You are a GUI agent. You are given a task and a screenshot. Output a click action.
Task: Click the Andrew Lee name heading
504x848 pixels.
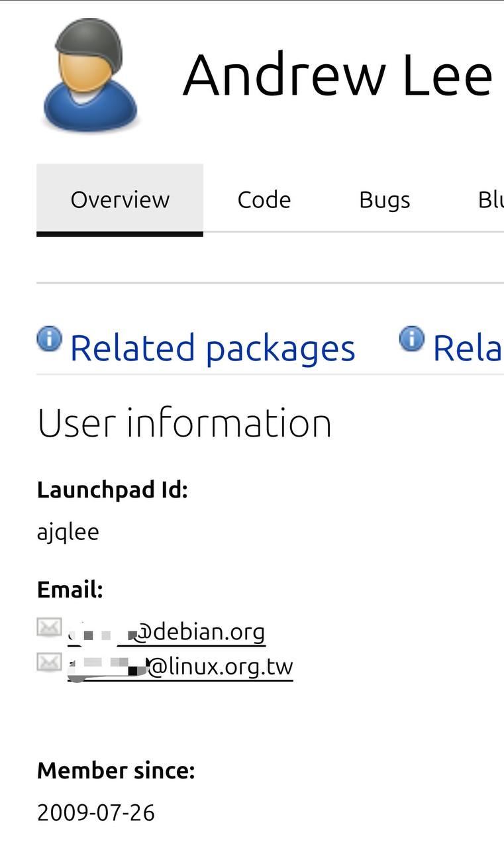337,75
